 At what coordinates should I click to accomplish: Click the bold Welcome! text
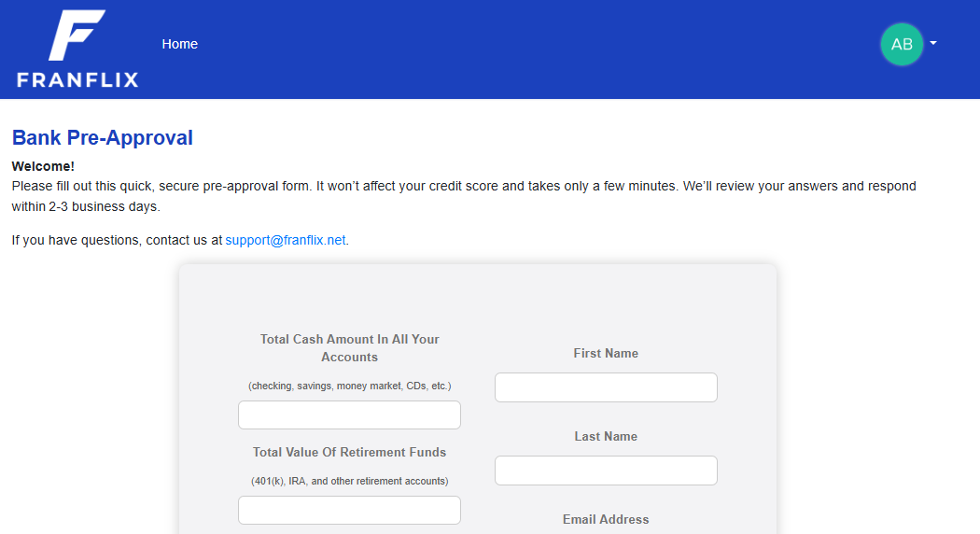pos(43,166)
